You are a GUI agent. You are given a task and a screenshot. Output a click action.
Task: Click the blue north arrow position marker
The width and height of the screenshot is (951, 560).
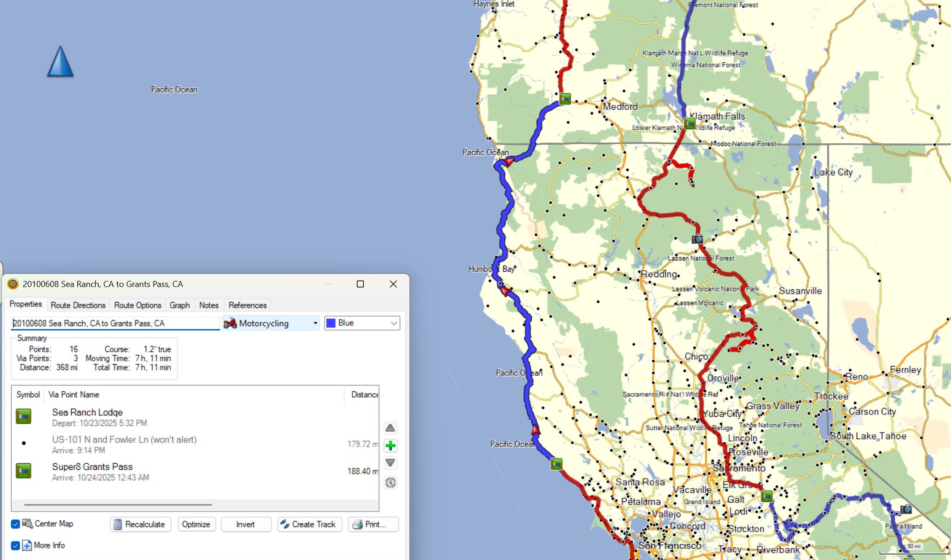click(x=60, y=62)
